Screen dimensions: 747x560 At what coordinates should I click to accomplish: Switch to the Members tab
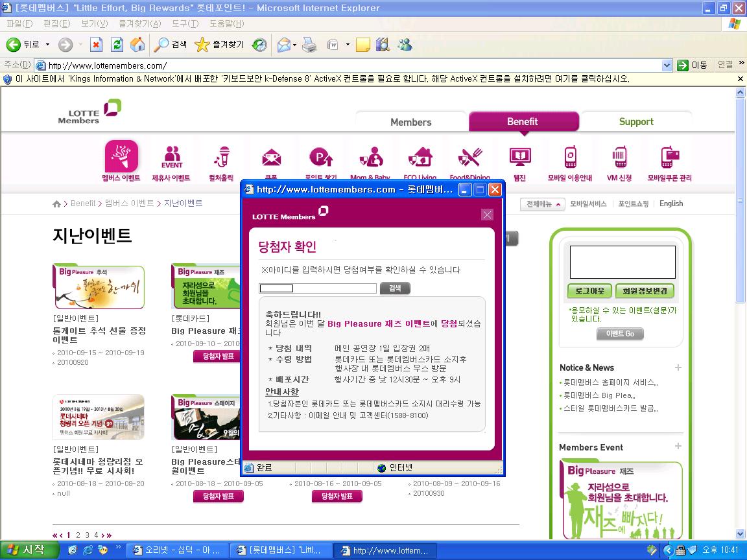(x=410, y=122)
